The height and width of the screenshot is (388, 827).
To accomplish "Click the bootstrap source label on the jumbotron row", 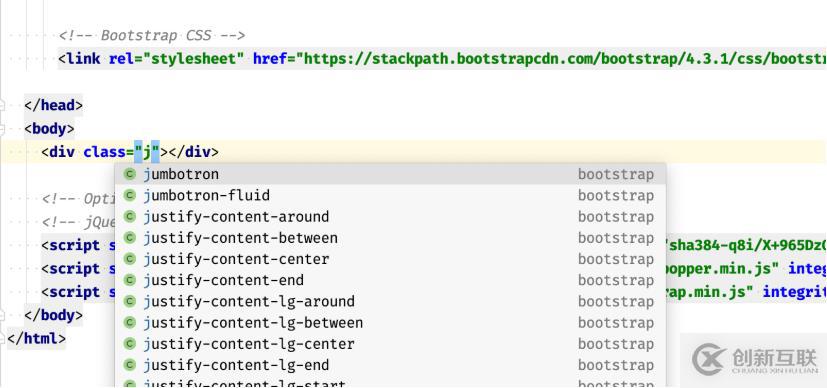I will 616,174.
